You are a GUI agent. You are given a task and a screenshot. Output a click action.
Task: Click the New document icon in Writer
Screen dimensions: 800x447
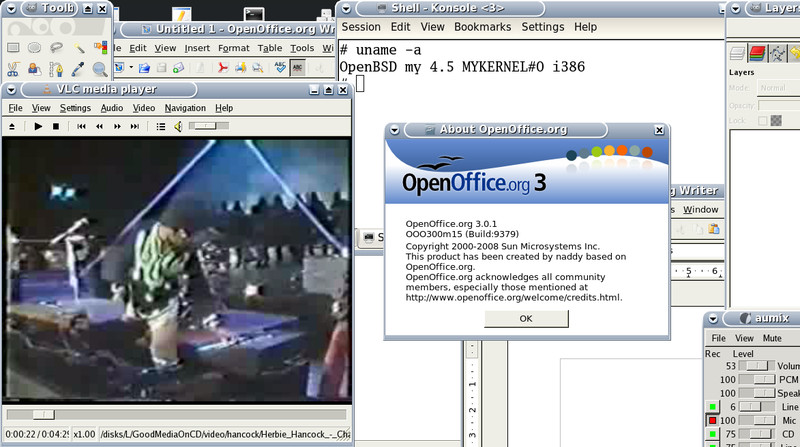point(119,67)
